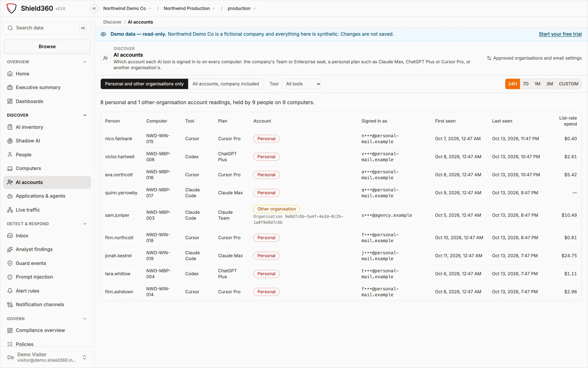Collapse the GOVERN sidebar section
Image resolution: width=588 pixels, height=368 pixels.
point(85,319)
